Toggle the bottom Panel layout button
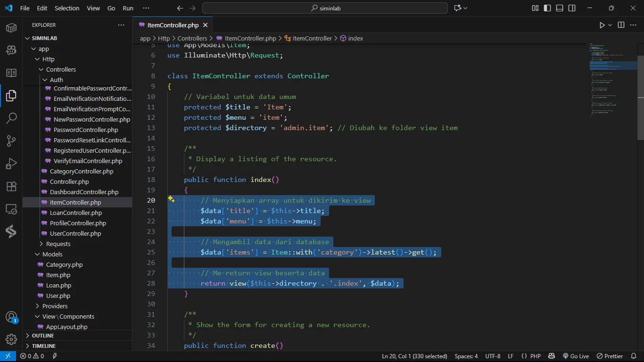This screenshot has height=362, width=644. click(560, 8)
